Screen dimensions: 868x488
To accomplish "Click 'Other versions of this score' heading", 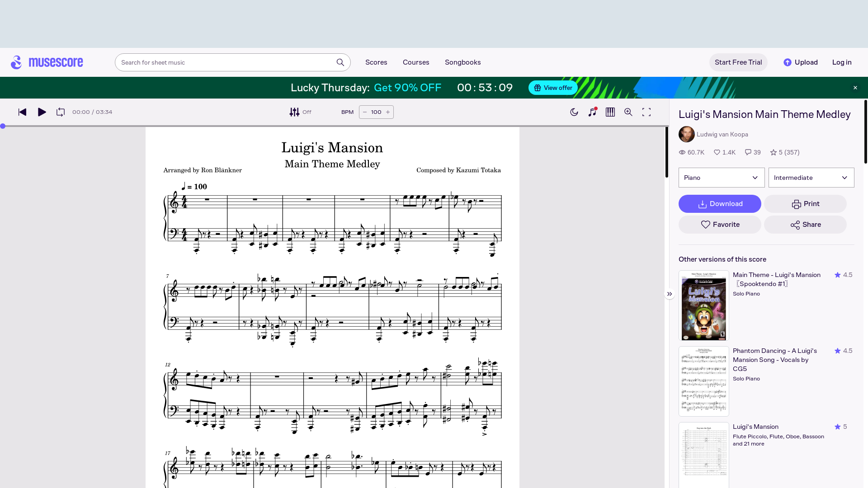I will (722, 259).
